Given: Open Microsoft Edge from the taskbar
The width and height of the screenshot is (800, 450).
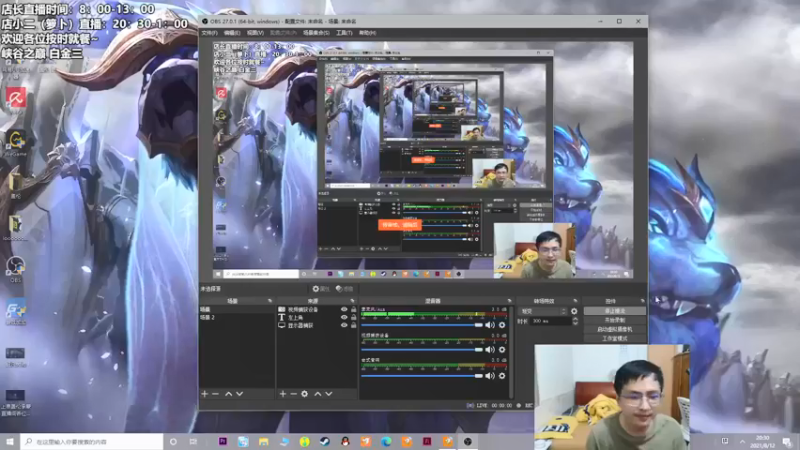Looking at the screenshot, I should click(x=386, y=441).
